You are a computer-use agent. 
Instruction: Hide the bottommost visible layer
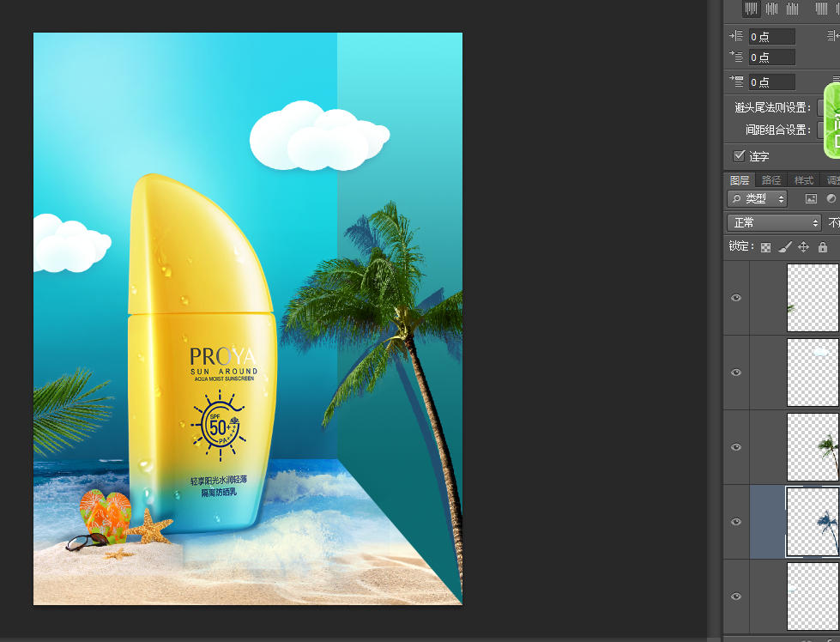[736, 597]
